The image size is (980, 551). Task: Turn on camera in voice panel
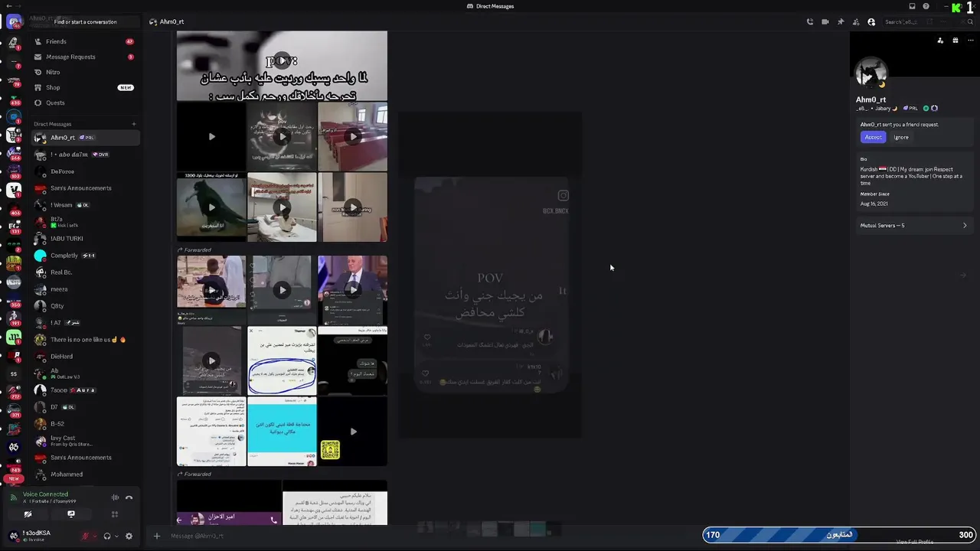28,514
